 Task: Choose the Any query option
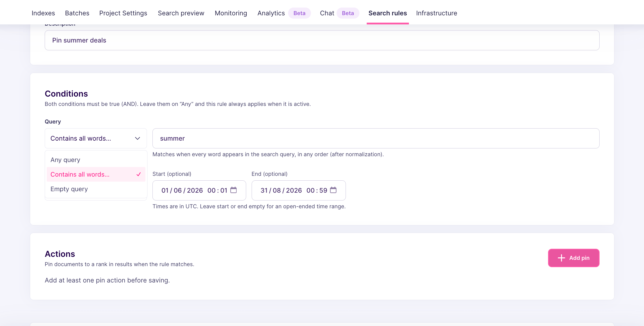pos(96,160)
